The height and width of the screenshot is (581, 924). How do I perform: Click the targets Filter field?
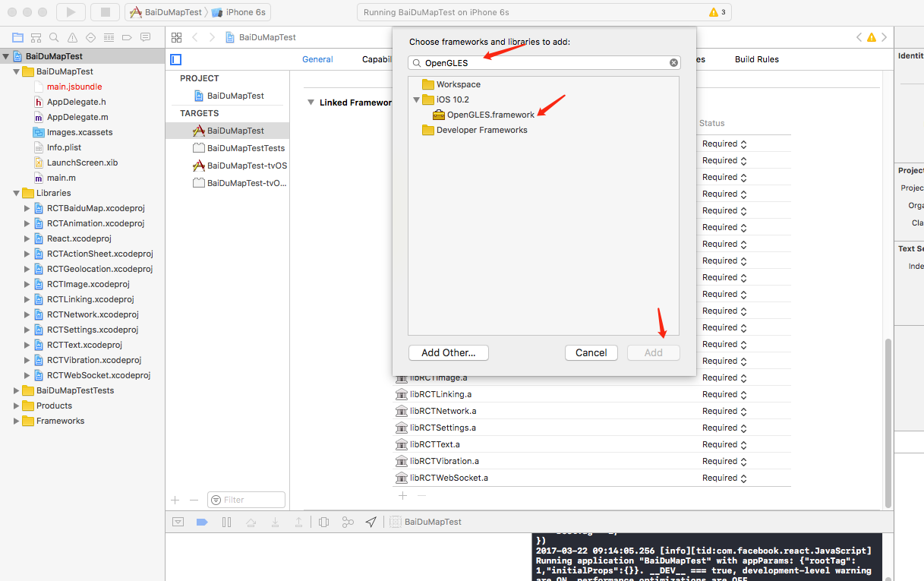tap(246, 500)
